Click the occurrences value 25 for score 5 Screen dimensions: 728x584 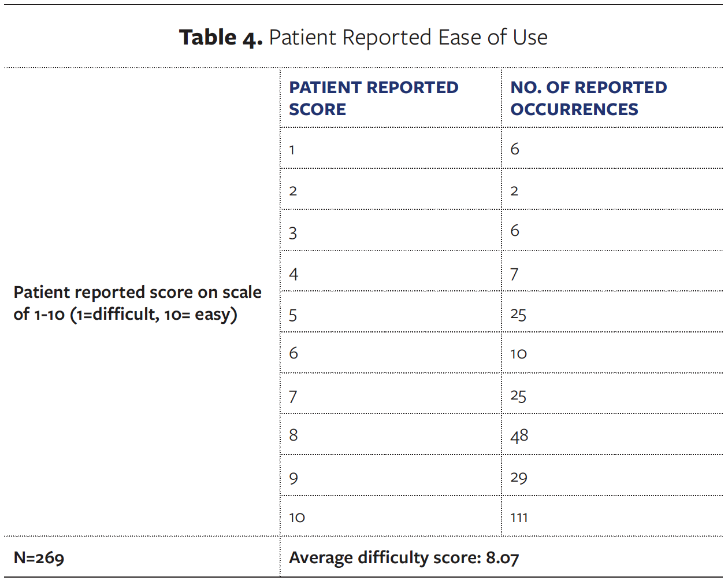pos(518,315)
